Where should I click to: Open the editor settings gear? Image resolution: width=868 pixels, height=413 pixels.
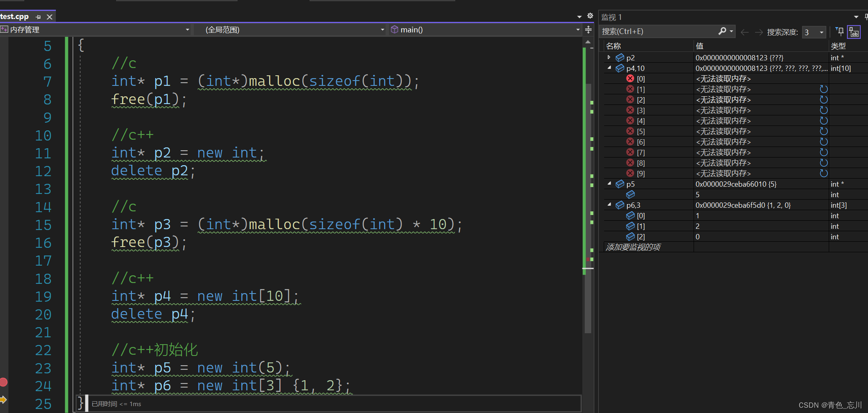point(590,16)
